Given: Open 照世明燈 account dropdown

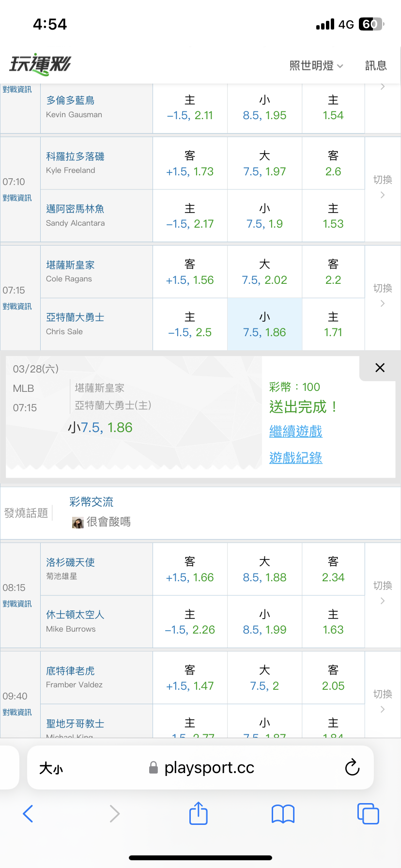Looking at the screenshot, I should (316, 65).
